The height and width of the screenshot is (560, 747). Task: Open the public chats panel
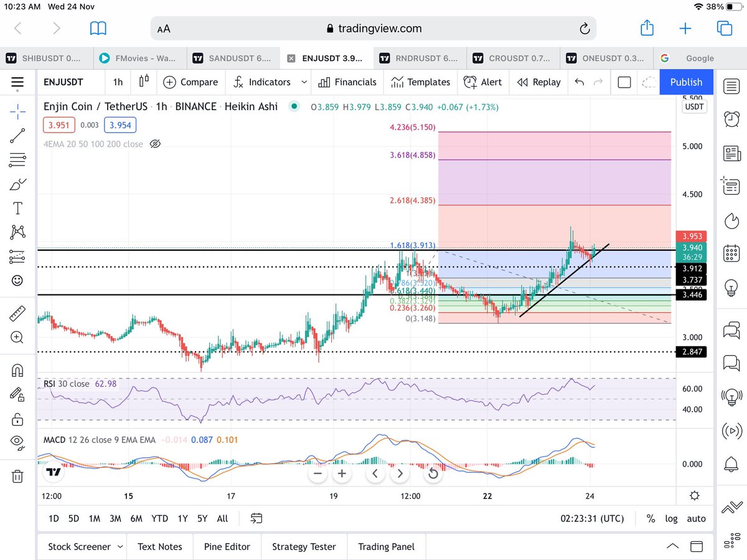coord(731,330)
